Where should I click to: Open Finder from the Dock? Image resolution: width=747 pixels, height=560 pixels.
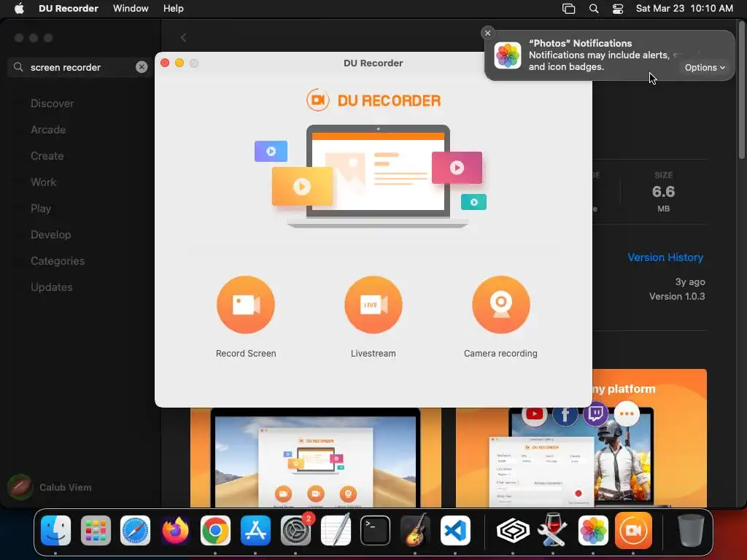[55, 530]
